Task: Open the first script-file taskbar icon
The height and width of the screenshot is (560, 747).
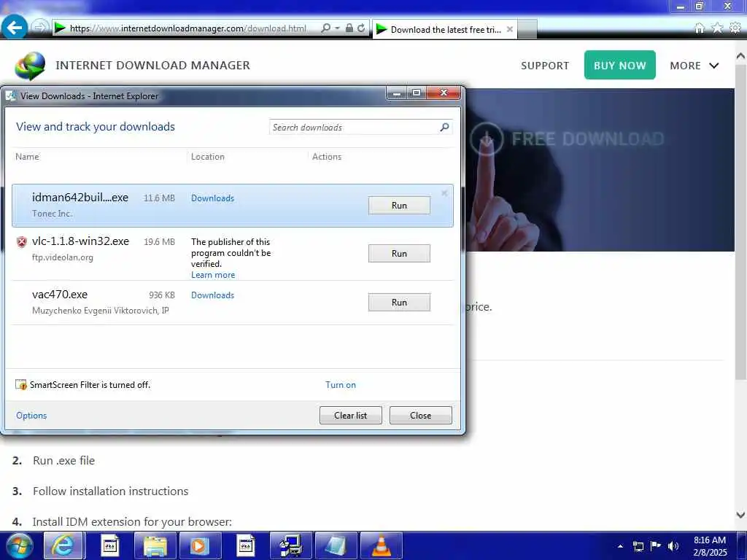Action: (110, 545)
